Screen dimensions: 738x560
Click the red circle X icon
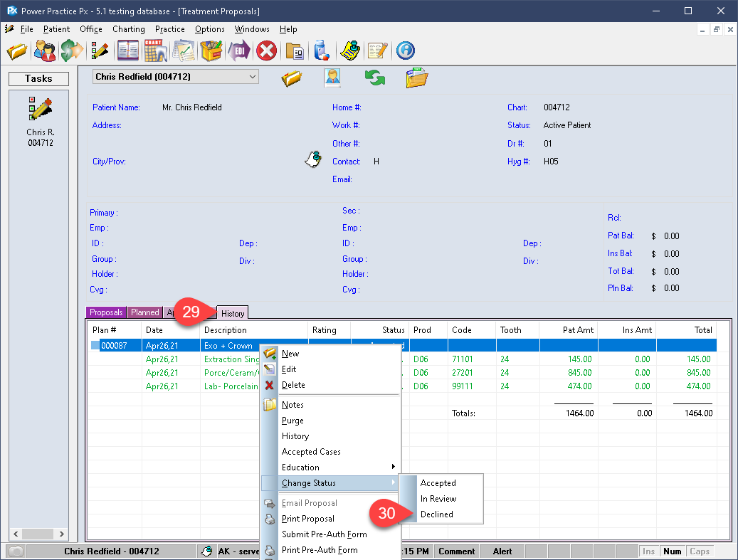[x=266, y=51]
